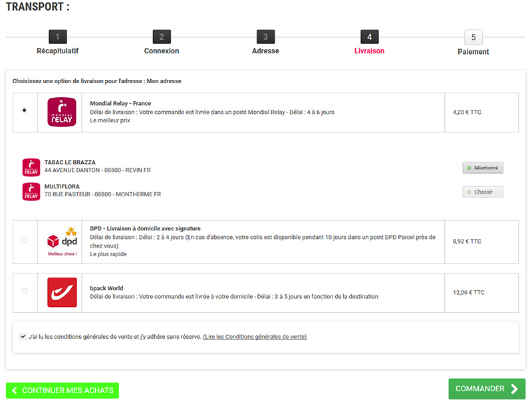Viewport: 532px width, 404px height.
Task: Choose the DPD home delivery radio button
Action: tap(25, 240)
